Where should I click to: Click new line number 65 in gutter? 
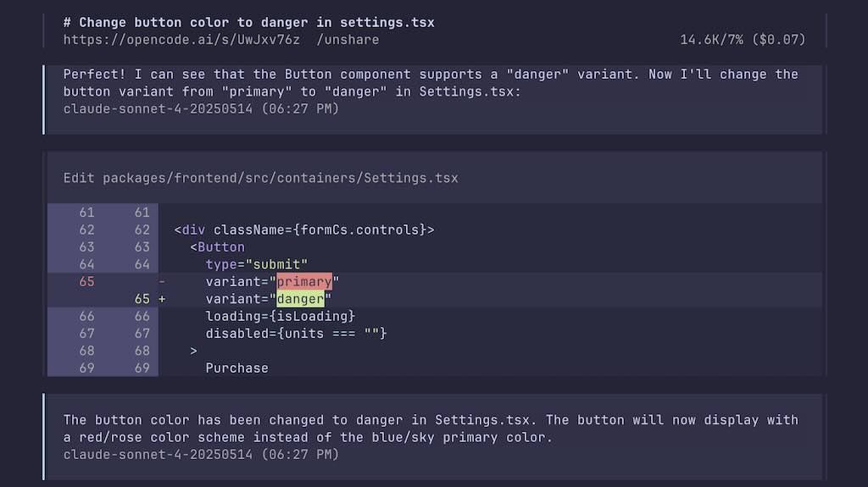[x=142, y=299]
